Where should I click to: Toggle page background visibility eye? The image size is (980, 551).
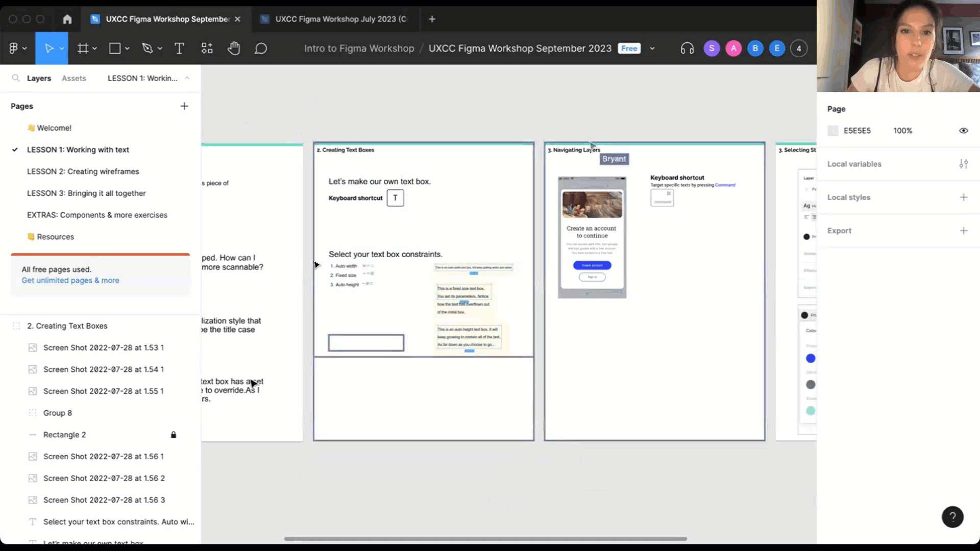pos(963,131)
